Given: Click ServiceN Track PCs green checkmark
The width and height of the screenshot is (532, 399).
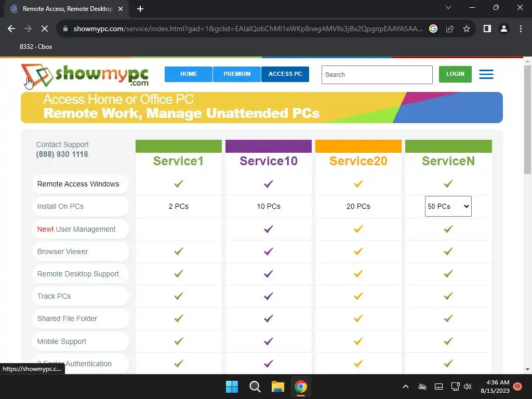Looking at the screenshot, I should [x=448, y=296].
